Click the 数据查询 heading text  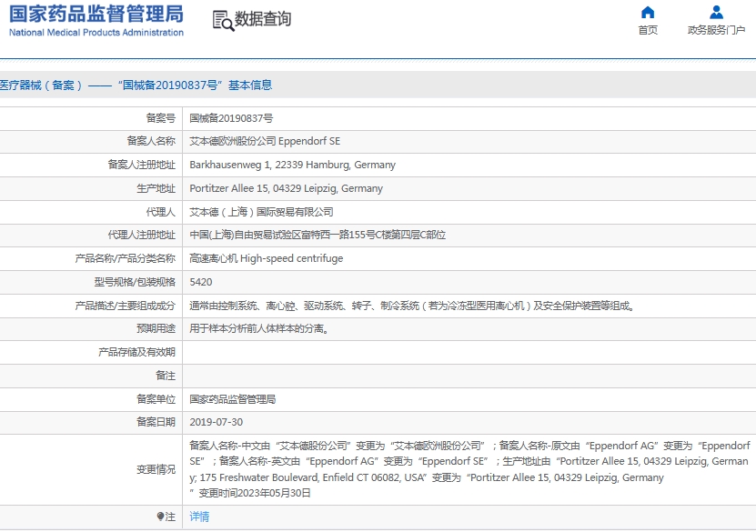(x=263, y=19)
